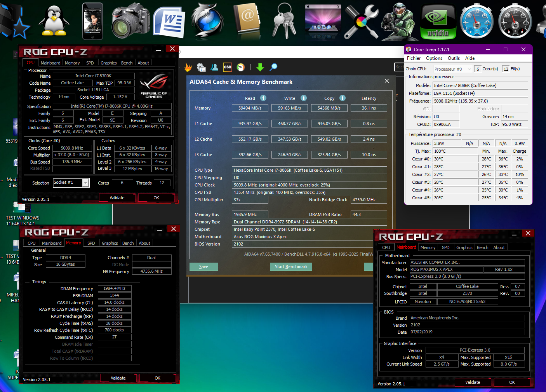
Task: Open the blue speedometer gauge dock icon
Action: (476, 21)
